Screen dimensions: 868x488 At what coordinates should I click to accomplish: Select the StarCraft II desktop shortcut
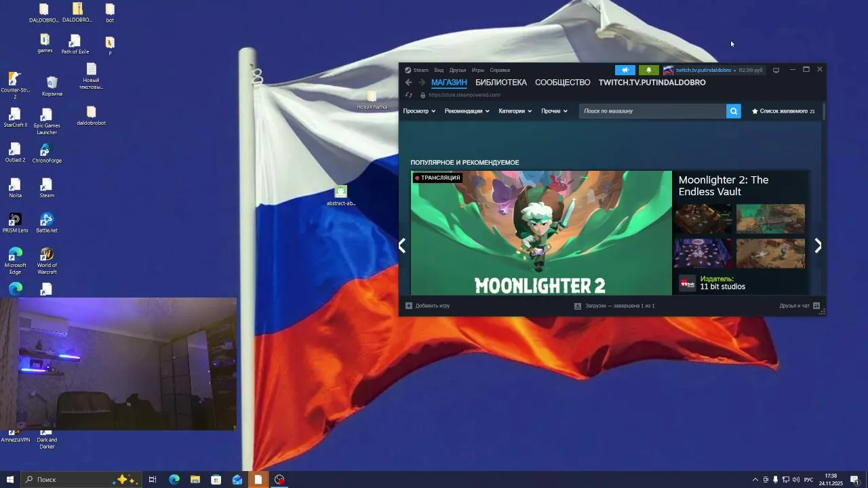(x=15, y=118)
